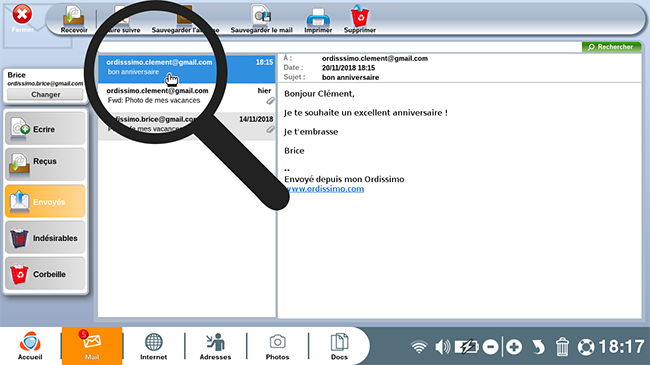This screenshot has height=365, width=650.
Task: Save the mail with Sauvegarder le mail
Action: click(x=262, y=19)
